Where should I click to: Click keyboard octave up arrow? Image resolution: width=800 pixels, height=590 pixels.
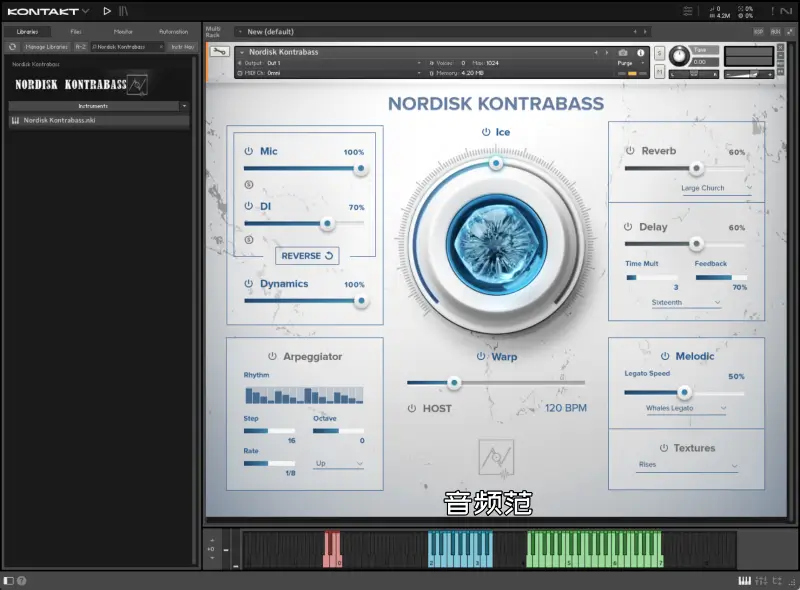coord(212,540)
